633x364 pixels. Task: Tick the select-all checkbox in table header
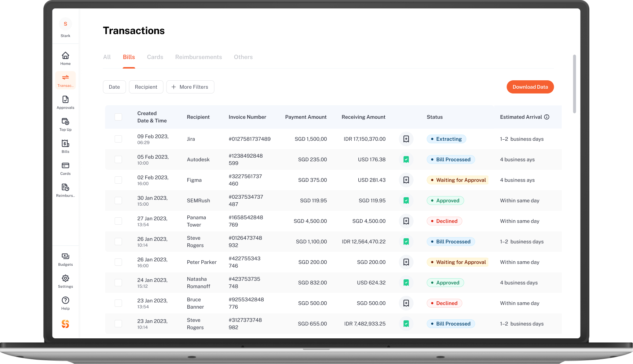tap(118, 117)
